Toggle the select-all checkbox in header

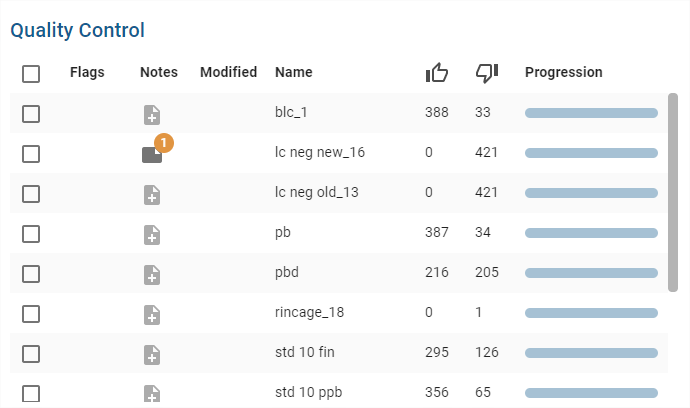pyautogui.click(x=31, y=73)
